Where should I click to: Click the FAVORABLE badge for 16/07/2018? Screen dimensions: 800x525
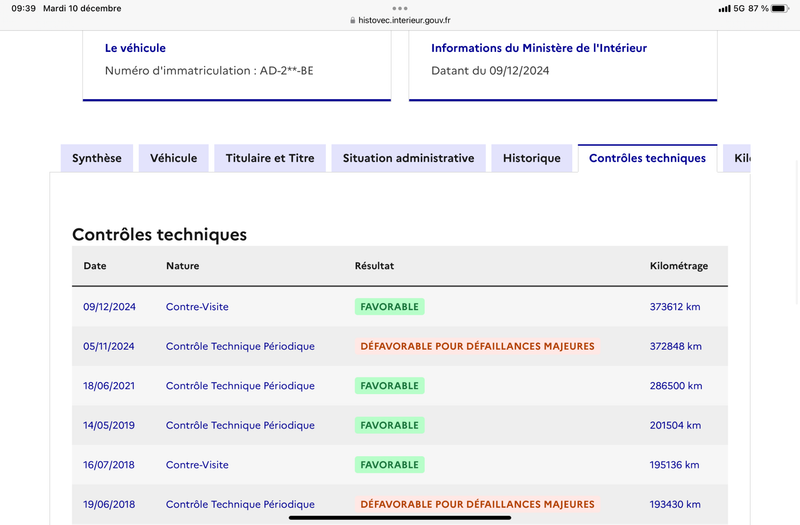coord(390,465)
